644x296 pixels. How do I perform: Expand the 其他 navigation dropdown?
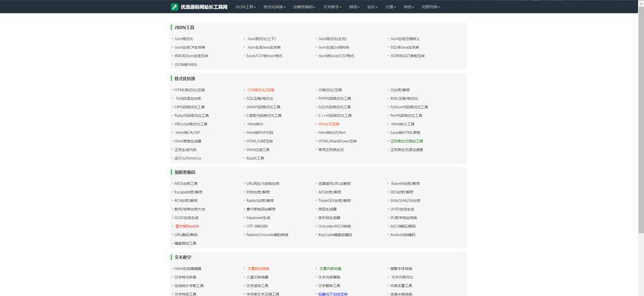408,7
